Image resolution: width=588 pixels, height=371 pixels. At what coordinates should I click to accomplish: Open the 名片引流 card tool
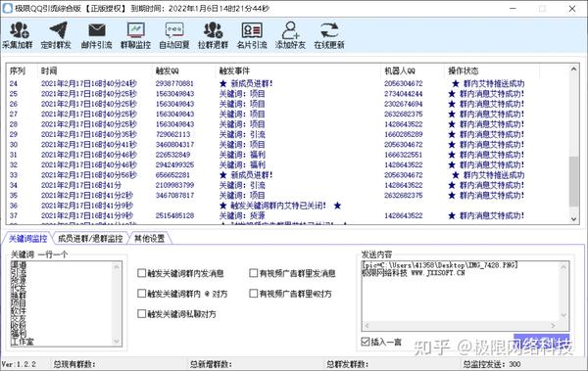click(252, 35)
